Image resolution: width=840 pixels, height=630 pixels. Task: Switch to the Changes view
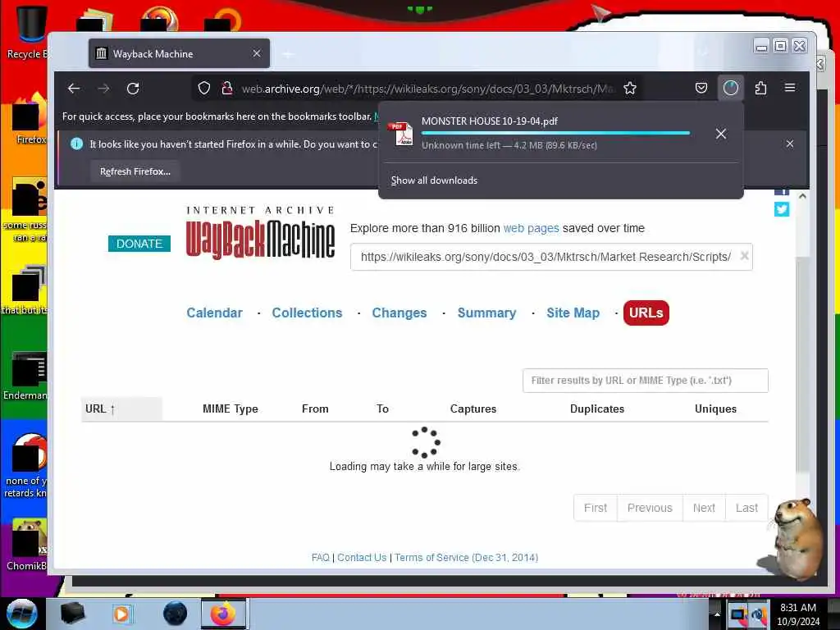click(x=399, y=313)
